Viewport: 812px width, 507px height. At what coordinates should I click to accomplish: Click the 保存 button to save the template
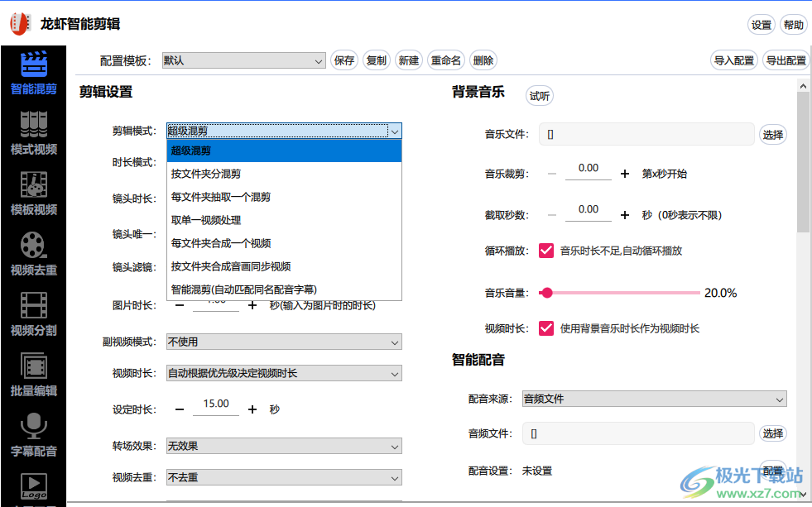(x=344, y=60)
